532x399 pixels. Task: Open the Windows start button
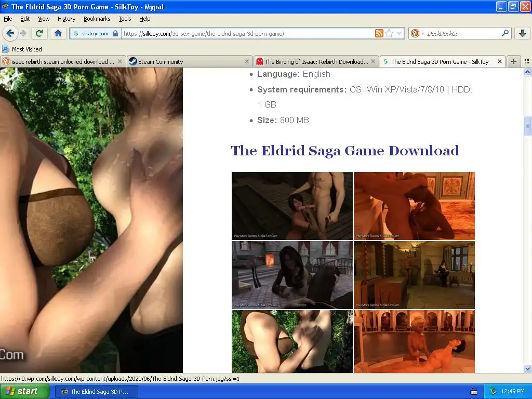pyautogui.click(x=25, y=391)
